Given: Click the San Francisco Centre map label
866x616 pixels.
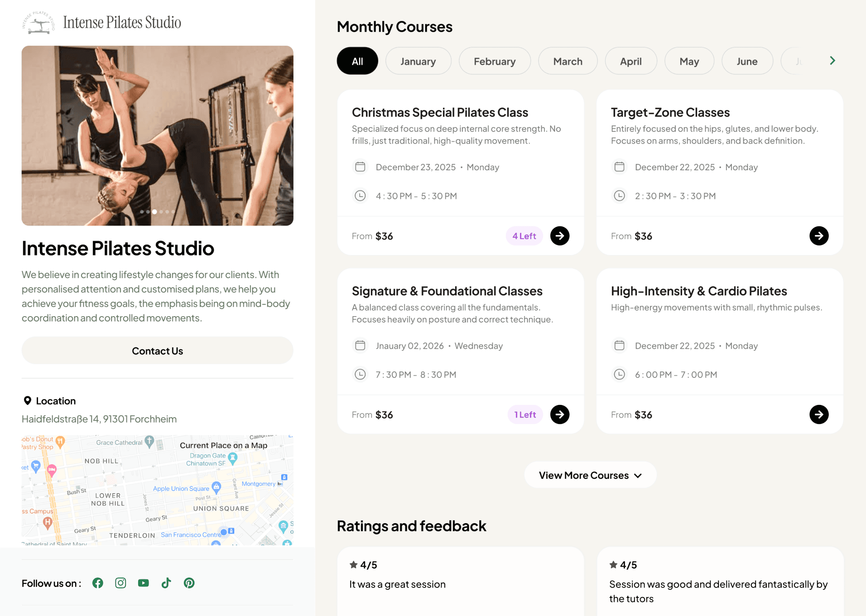Looking at the screenshot, I should [x=191, y=535].
